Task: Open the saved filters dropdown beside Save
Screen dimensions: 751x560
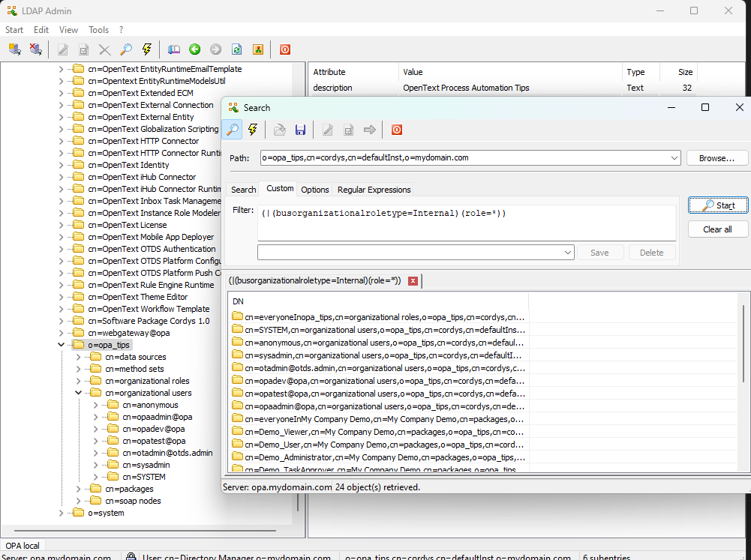Action: pyautogui.click(x=568, y=253)
